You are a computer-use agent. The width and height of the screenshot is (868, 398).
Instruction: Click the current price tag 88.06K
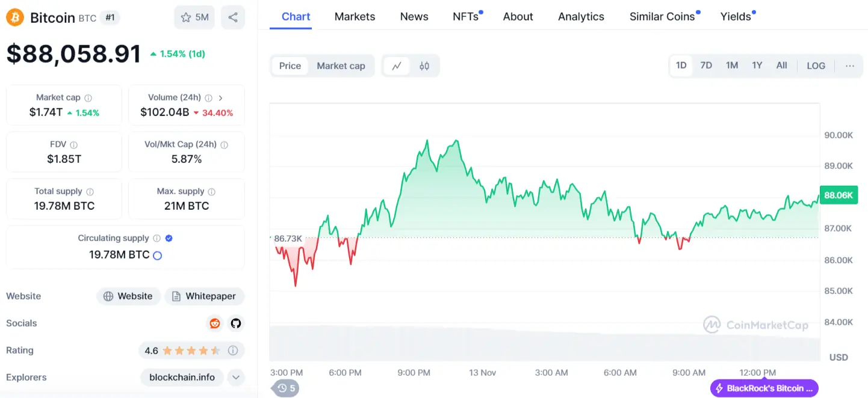click(839, 195)
